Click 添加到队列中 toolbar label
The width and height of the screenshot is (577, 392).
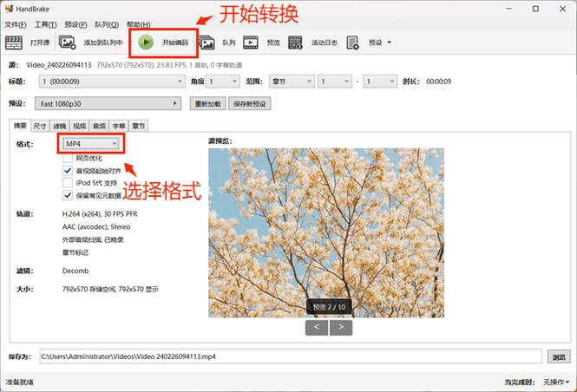(x=102, y=42)
